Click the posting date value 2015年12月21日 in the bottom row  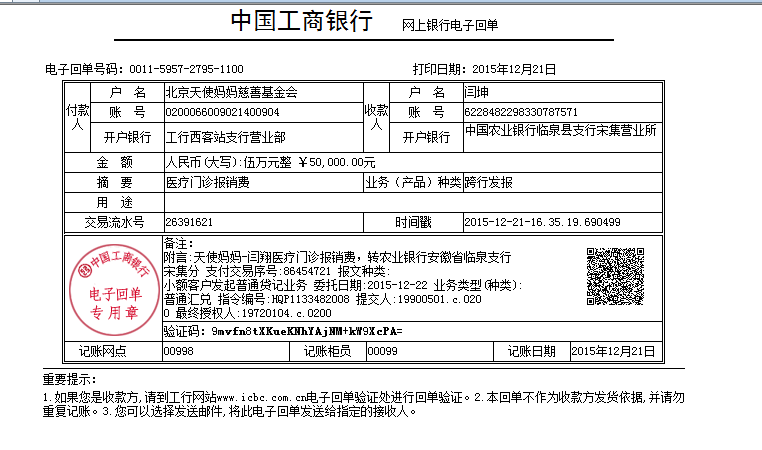613,351
